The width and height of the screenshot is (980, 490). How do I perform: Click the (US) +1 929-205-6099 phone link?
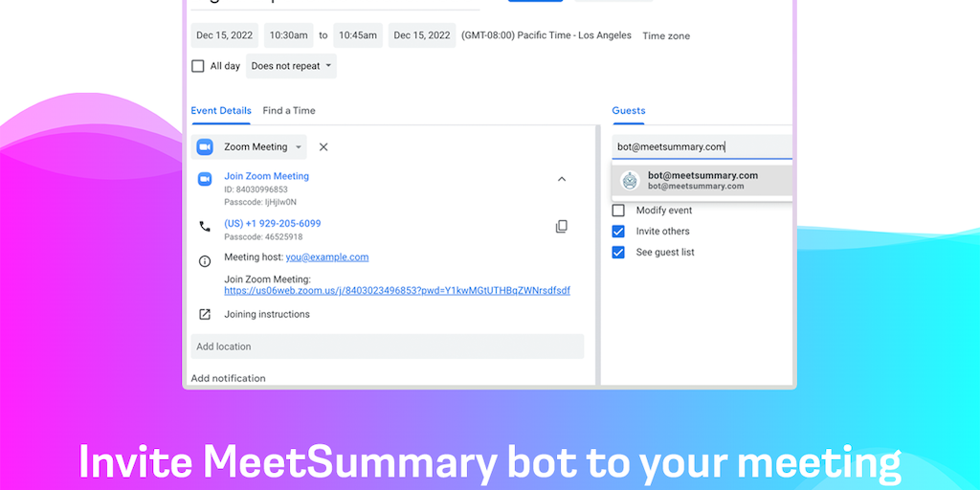pos(273,224)
